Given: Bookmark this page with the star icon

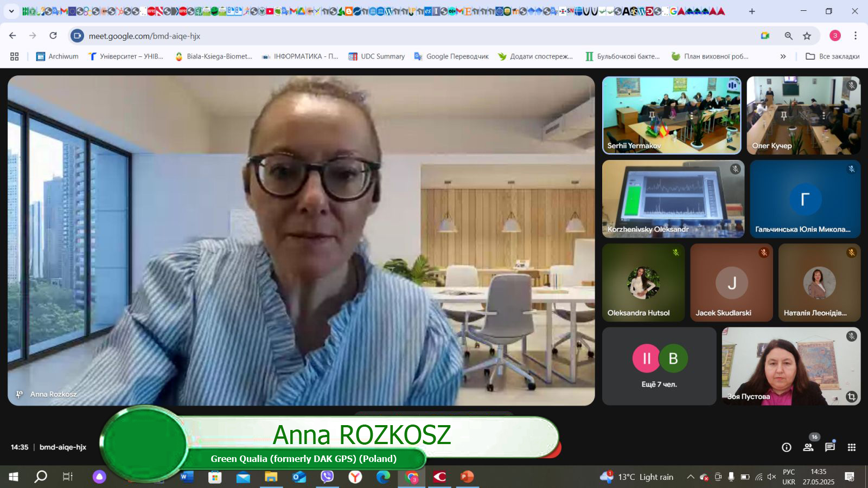Looking at the screenshot, I should coord(807,36).
